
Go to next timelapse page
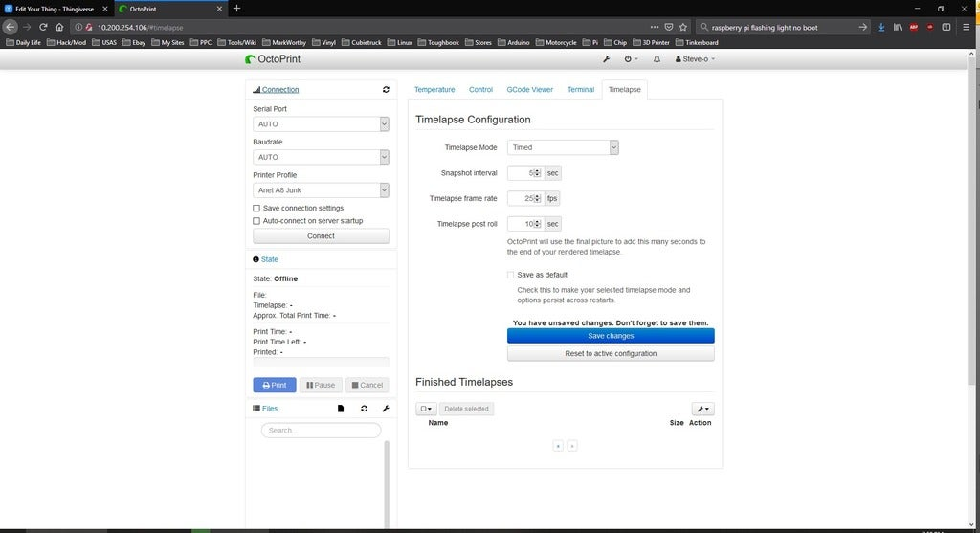pyautogui.click(x=572, y=446)
